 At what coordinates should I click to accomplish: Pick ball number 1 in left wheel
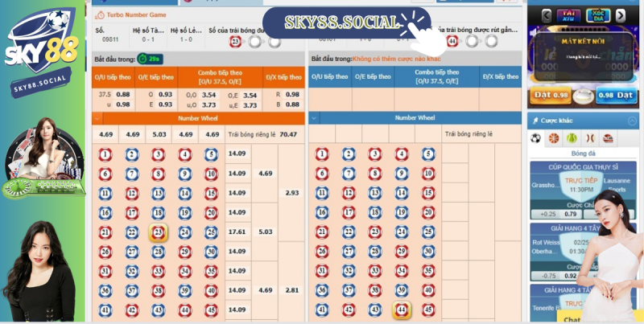105,154
